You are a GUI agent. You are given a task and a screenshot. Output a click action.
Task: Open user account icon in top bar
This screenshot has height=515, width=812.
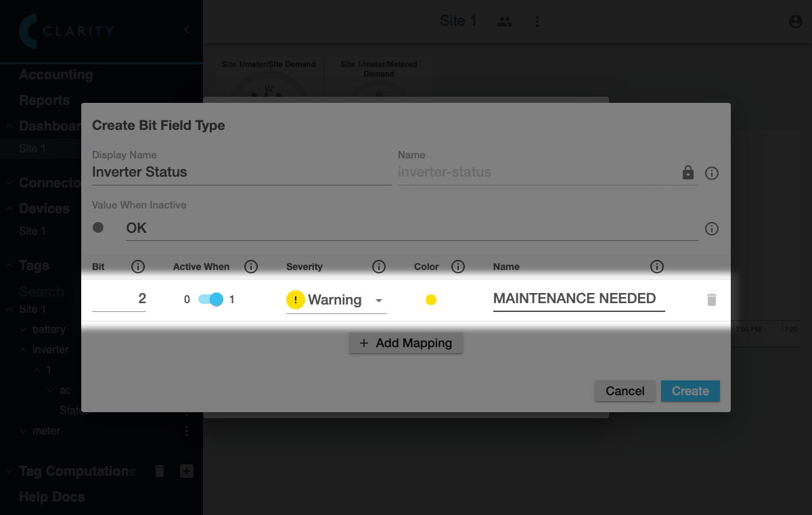(x=795, y=22)
